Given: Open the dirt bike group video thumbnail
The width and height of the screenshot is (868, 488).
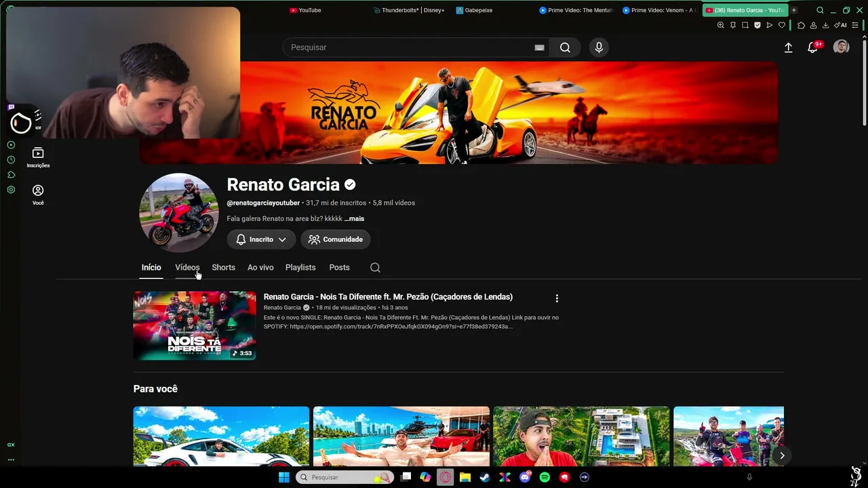Looking at the screenshot, I should pos(728,436).
